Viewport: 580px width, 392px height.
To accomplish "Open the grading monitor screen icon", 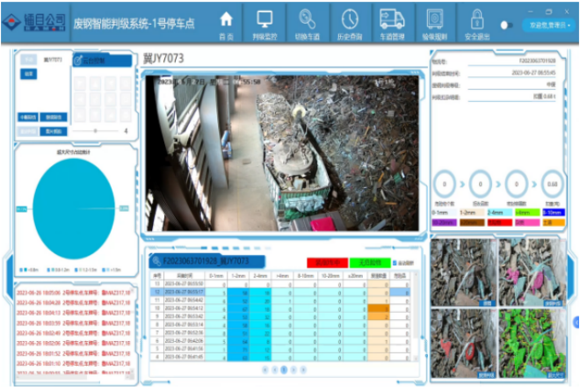I will (x=265, y=20).
